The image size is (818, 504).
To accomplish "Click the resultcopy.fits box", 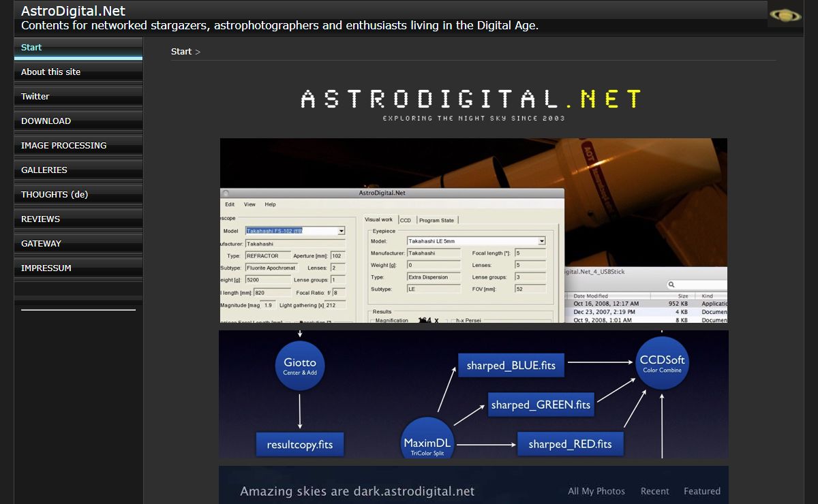I will click(x=300, y=445).
